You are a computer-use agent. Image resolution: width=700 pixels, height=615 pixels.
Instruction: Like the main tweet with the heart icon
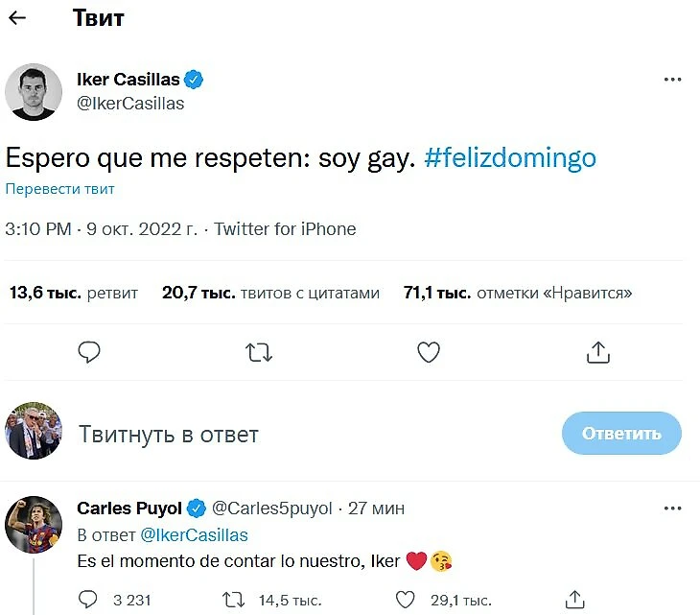pos(429,352)
